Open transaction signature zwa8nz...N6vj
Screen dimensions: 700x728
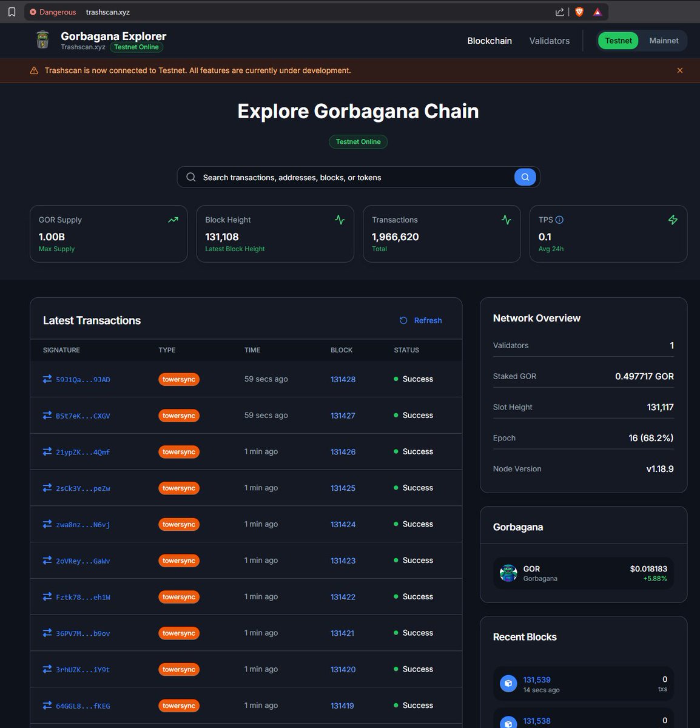click(x=83, y=525)
